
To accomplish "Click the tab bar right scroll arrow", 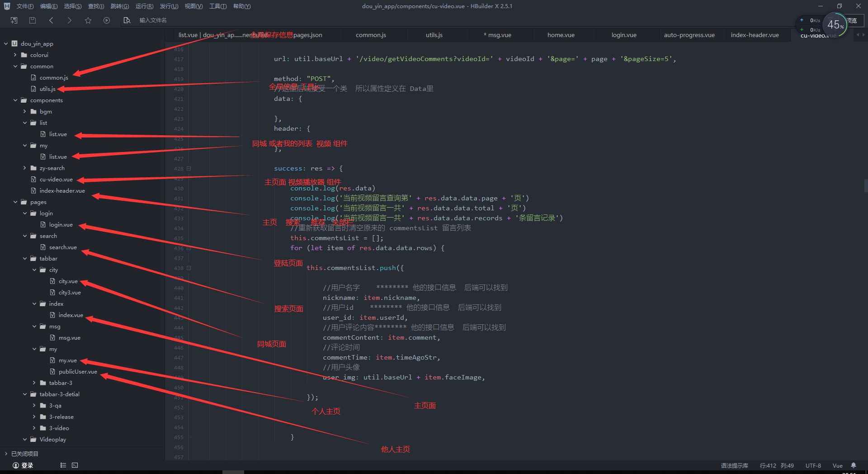I will point(864,35).
